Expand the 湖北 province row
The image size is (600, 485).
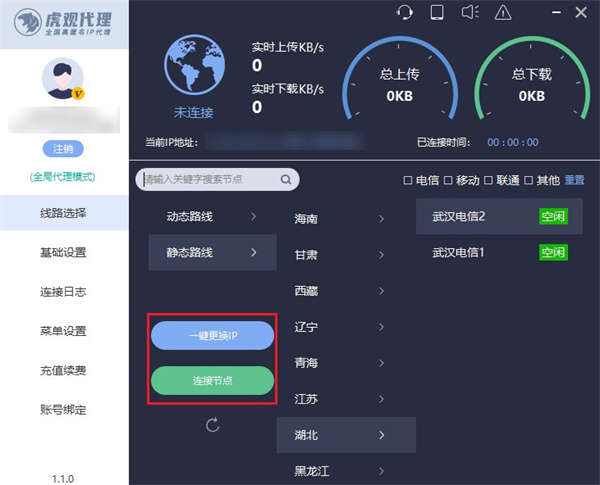(346, 435)
